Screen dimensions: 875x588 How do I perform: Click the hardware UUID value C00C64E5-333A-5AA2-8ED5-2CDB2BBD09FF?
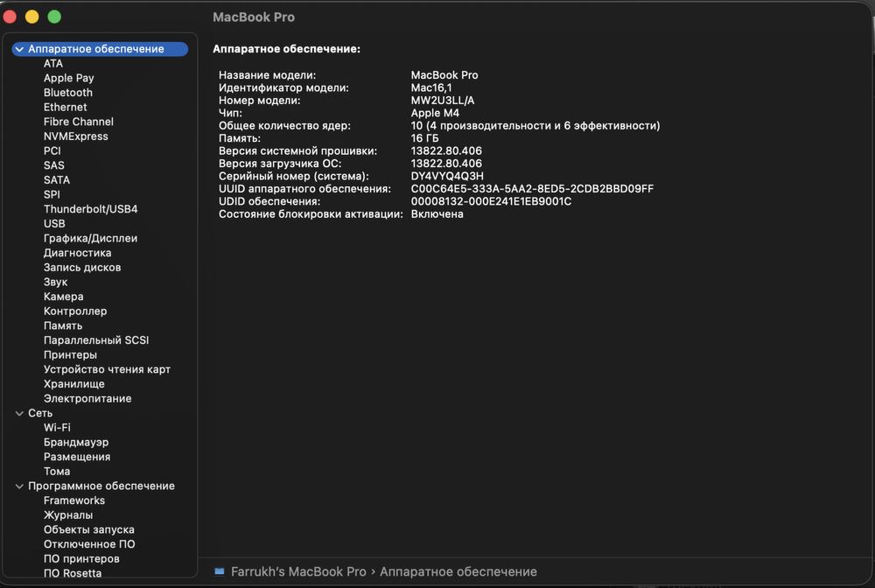click(x=532, y=188)
